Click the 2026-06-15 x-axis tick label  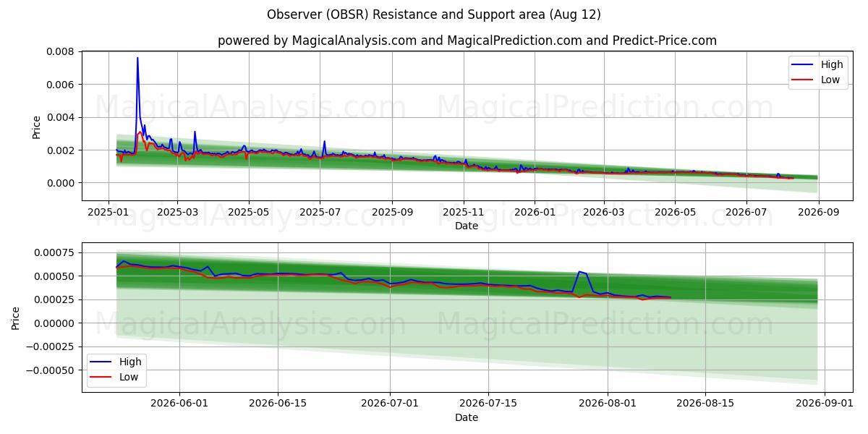pyautogui.click(x=278, y=404)
